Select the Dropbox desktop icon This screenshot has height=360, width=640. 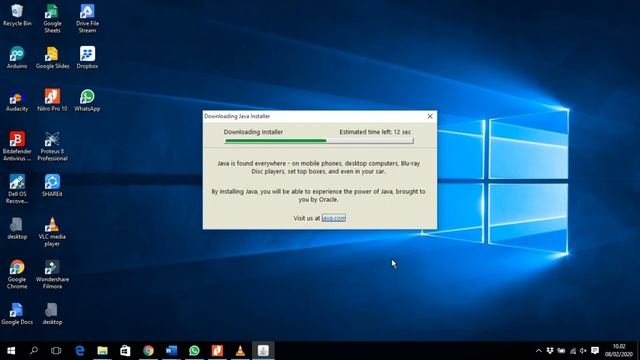(87, 58)
